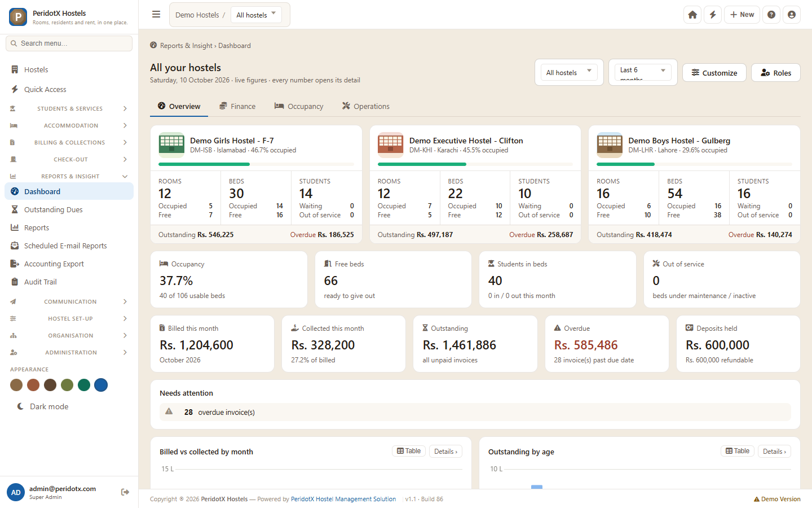Collapse Reports & Insight menu section
812x508 pixels.
click(x=69, y=176)
